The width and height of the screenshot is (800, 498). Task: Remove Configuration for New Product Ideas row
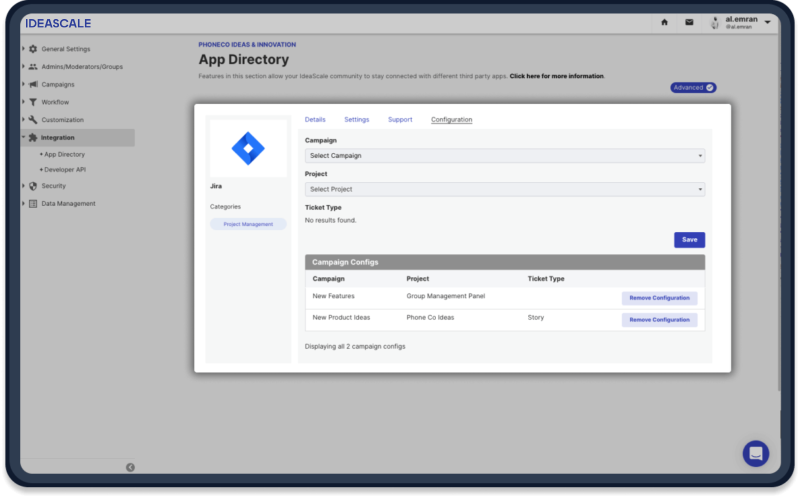[x=659, y=320]
